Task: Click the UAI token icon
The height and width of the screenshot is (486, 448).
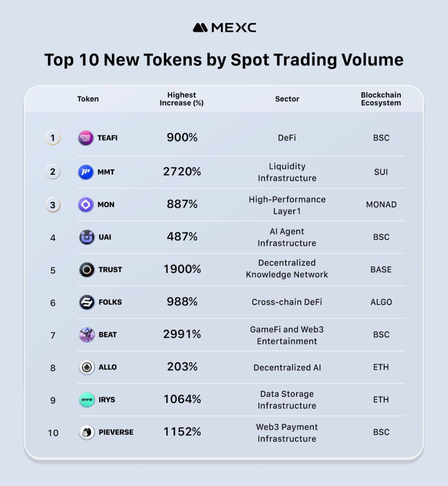Action: tap(87, 237)
